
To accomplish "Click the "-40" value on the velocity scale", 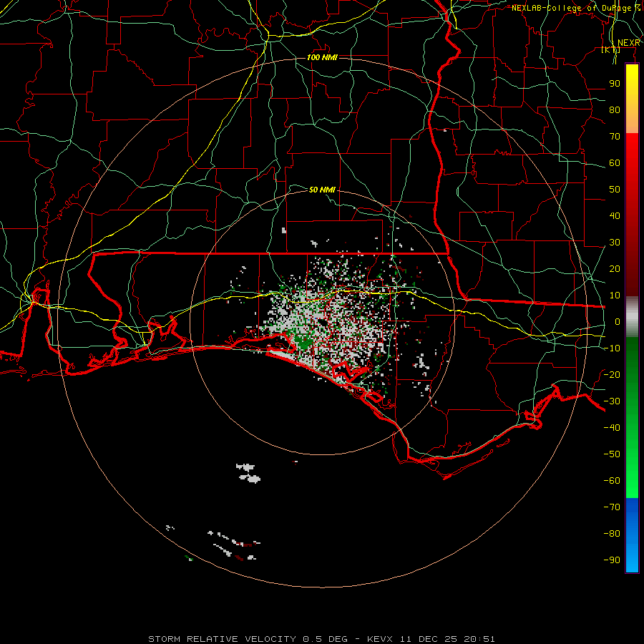I will point(612,428).
